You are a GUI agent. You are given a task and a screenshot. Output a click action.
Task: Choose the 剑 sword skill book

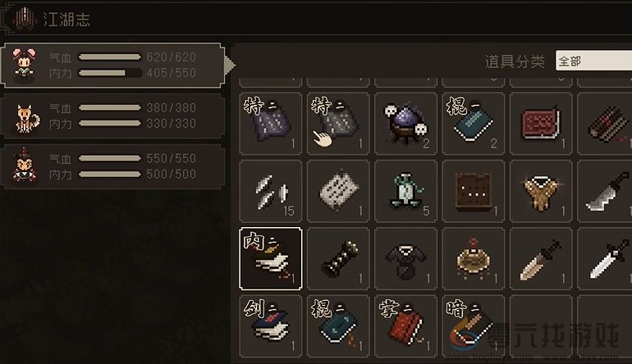coord(271,326)
